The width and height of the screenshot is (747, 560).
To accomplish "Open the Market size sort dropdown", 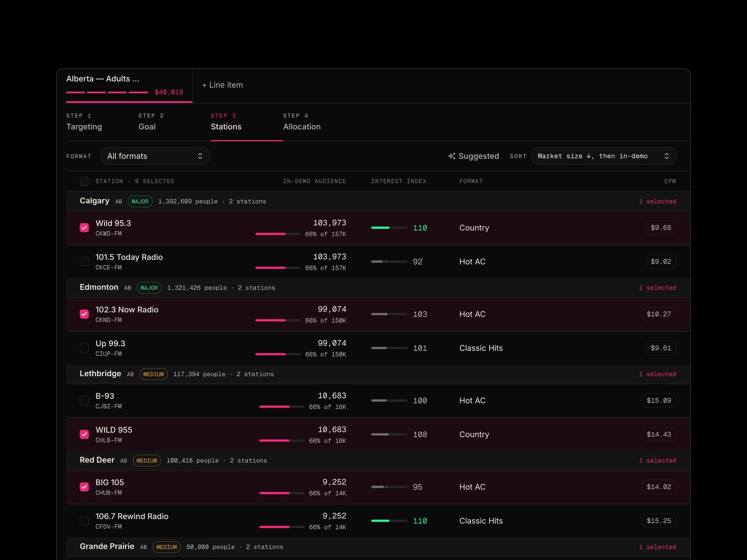I will tap(604, 156).
